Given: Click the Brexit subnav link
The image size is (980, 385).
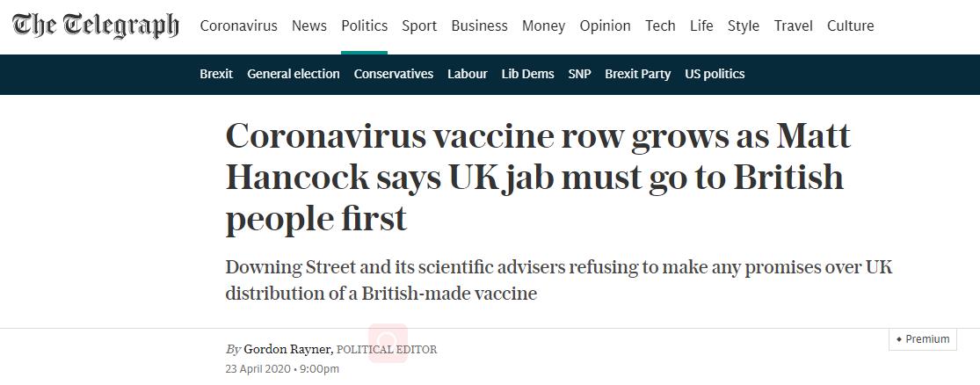Looking at the screenshot, I should pyautogui.click(x=216, y=74).
